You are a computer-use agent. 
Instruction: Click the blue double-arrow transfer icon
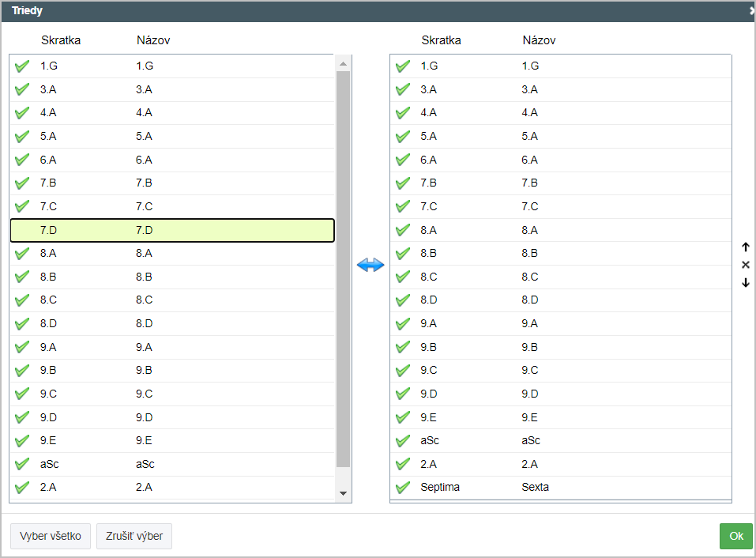click(370, 265)
